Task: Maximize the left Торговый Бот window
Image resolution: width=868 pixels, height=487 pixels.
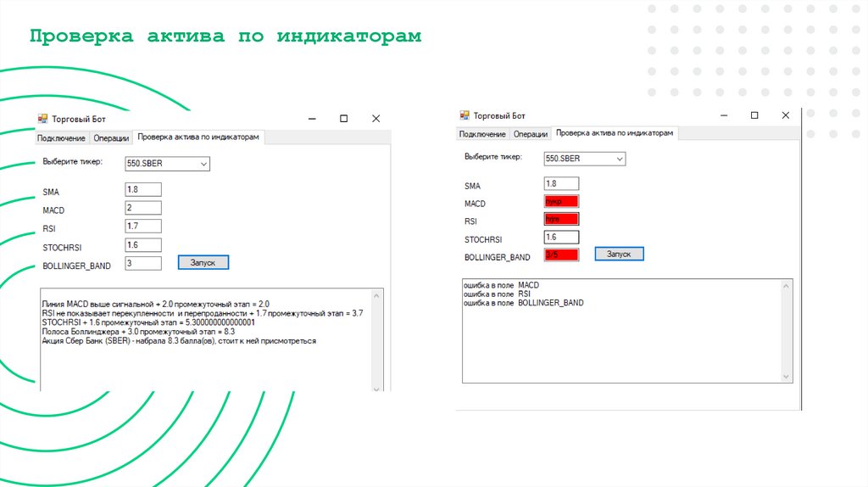Action: (344, 119)
